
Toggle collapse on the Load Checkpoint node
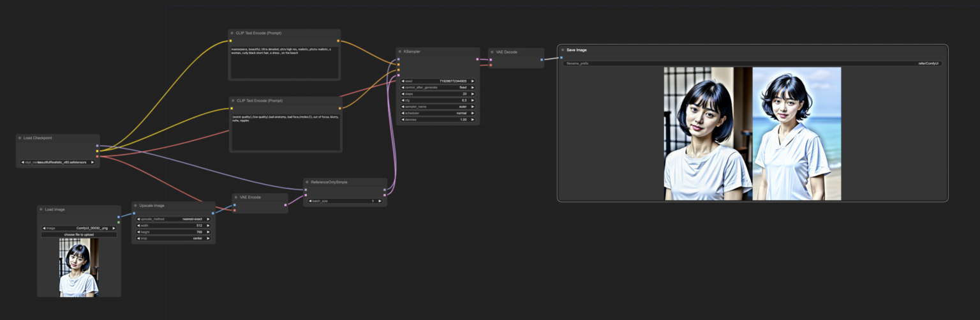(20, 138)
